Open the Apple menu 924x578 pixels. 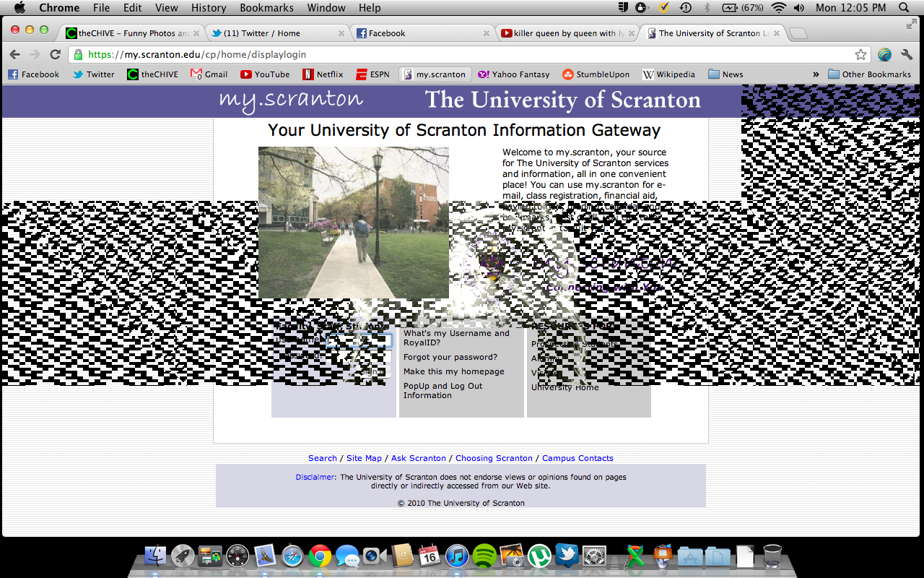pyautogui.click(x=19, y=8)
